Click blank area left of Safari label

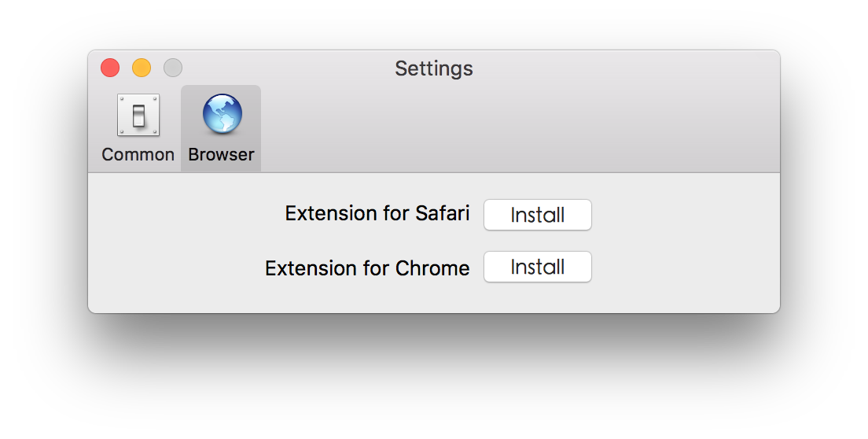186,214
